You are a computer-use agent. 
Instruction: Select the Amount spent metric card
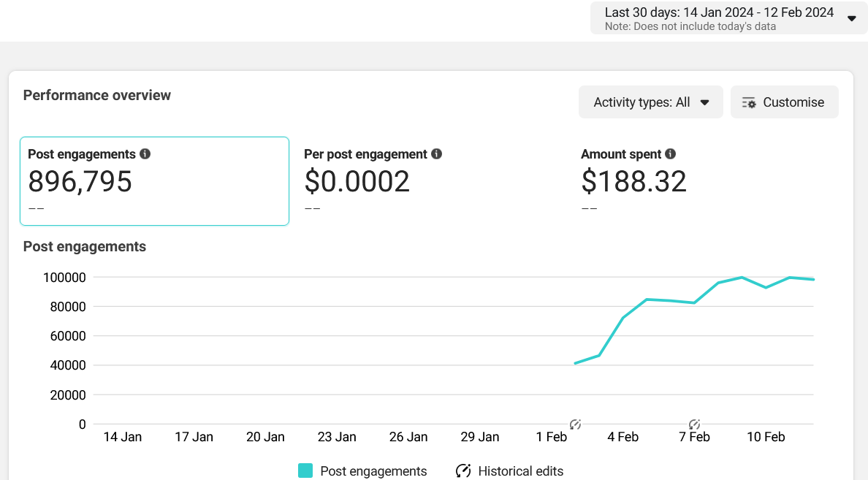[x=709, y=181]
